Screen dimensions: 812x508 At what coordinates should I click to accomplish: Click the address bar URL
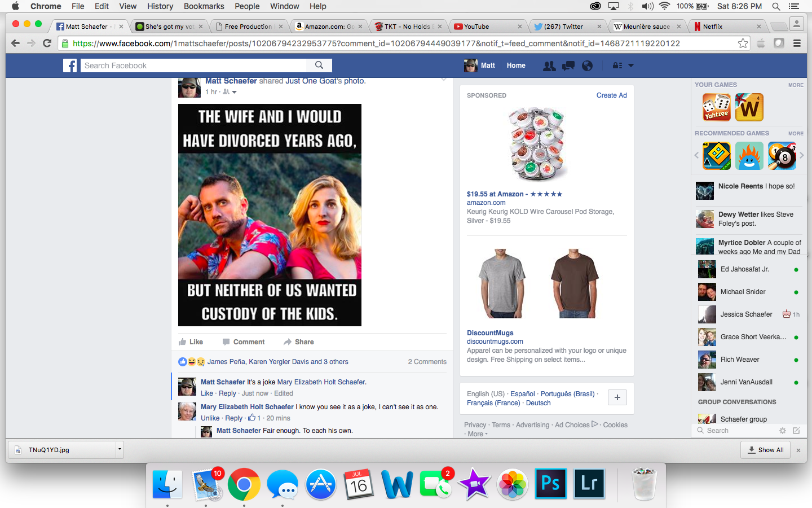click(x=376, y=43)
